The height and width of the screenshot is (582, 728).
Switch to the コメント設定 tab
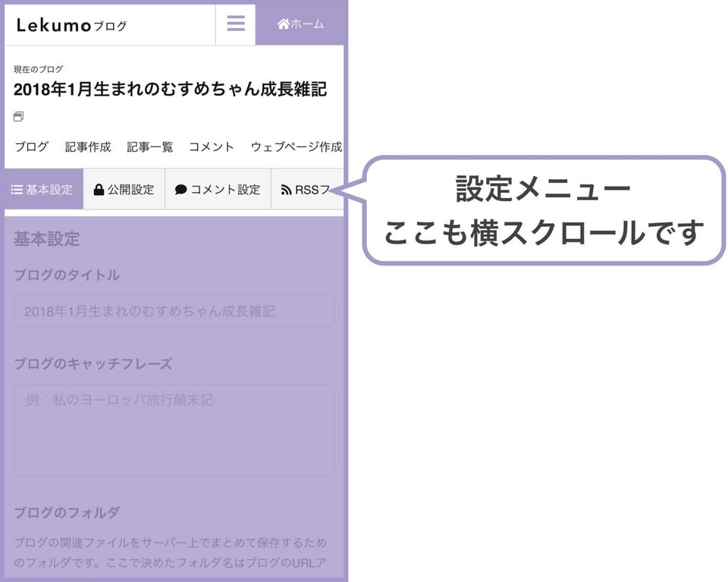point(218,189)
